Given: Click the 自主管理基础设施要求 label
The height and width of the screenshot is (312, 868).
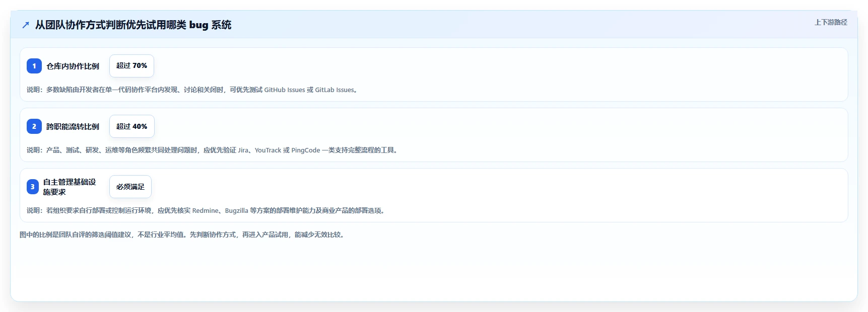Looking at the screenshot, I should (x=70, y=187).
